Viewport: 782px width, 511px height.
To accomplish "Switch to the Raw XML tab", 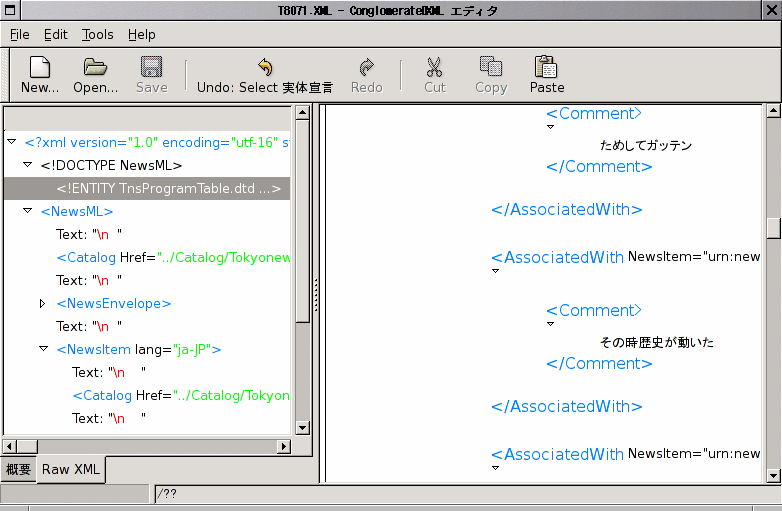I will [x=71, y=469].
